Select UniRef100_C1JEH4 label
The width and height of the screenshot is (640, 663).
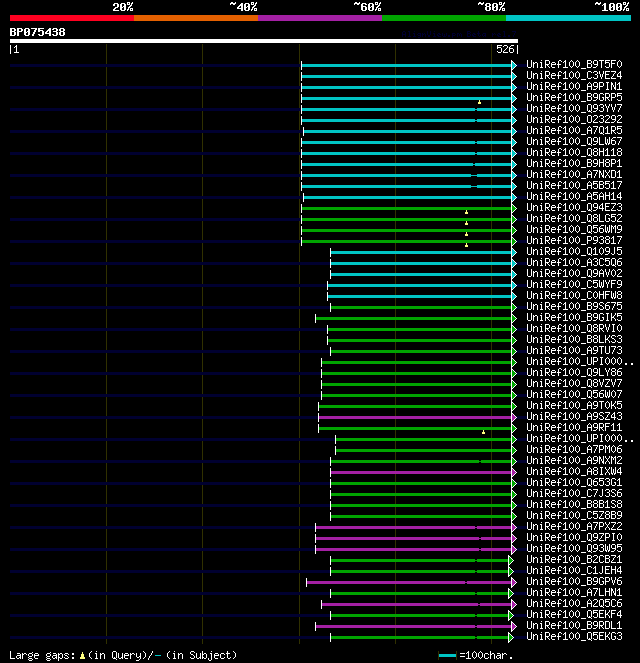click(574, 570)
